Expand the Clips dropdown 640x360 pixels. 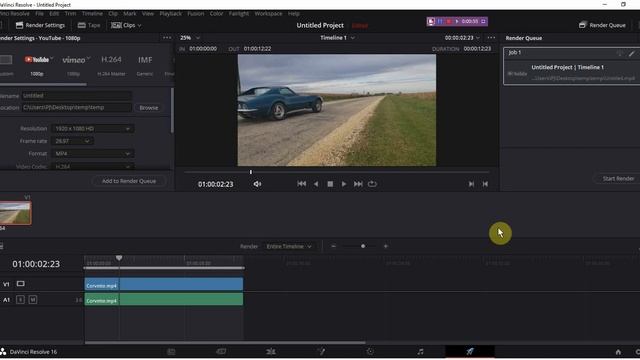point(127,25)
